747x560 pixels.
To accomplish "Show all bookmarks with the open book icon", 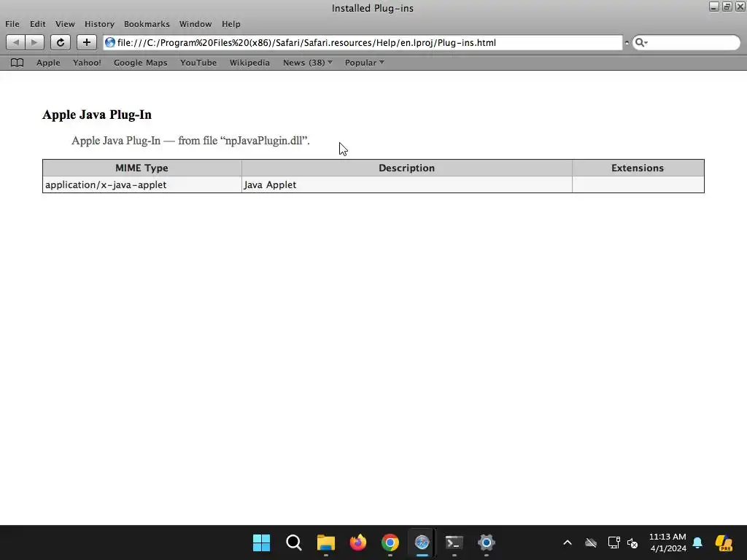I will click(x=18, y=63).
